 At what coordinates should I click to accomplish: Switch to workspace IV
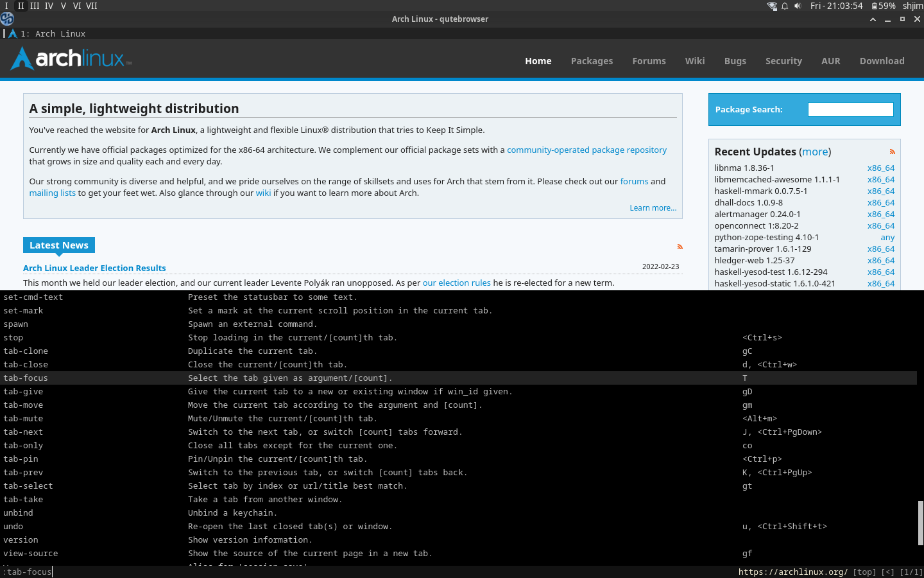pos(49,6)
